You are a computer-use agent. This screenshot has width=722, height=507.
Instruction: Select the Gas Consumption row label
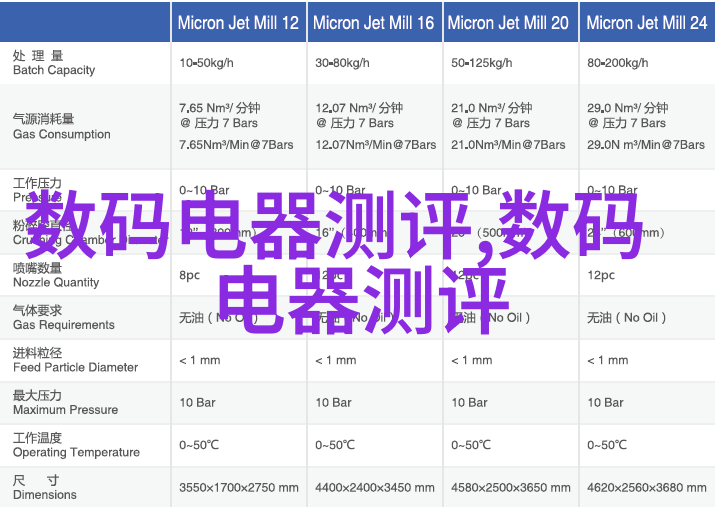[x=61, y=127]
